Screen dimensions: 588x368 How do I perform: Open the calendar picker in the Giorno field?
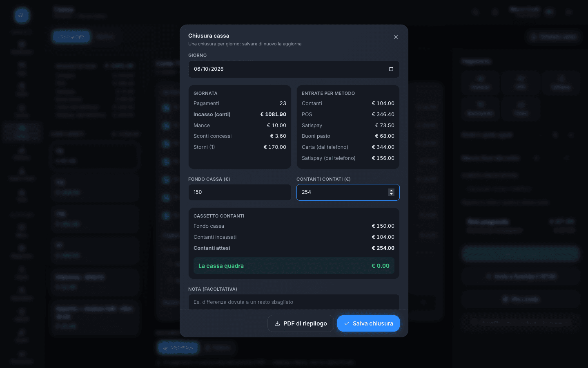point(391,69)
